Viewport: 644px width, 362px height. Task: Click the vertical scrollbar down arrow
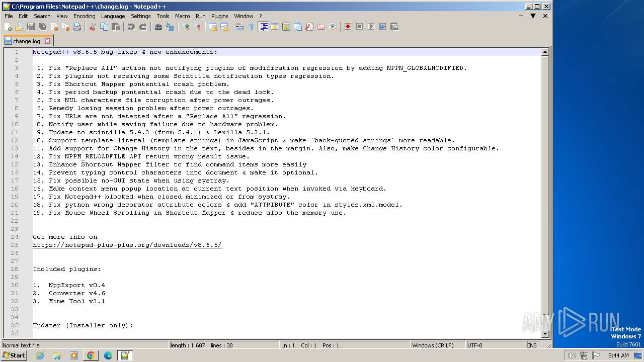pos(545,334)
